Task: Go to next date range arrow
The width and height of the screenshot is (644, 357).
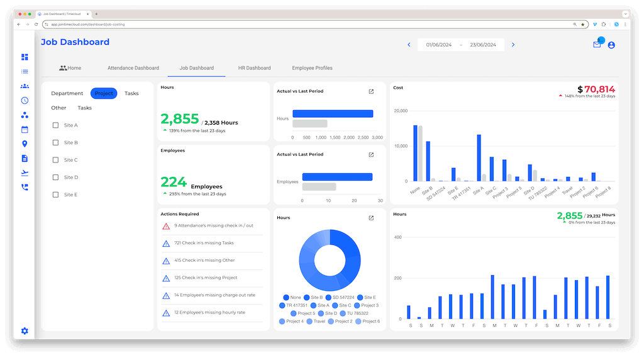Action: coord(513,45)
